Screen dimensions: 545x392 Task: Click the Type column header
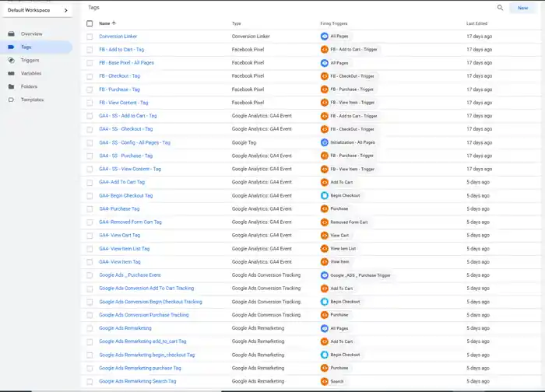click(237, 23)
